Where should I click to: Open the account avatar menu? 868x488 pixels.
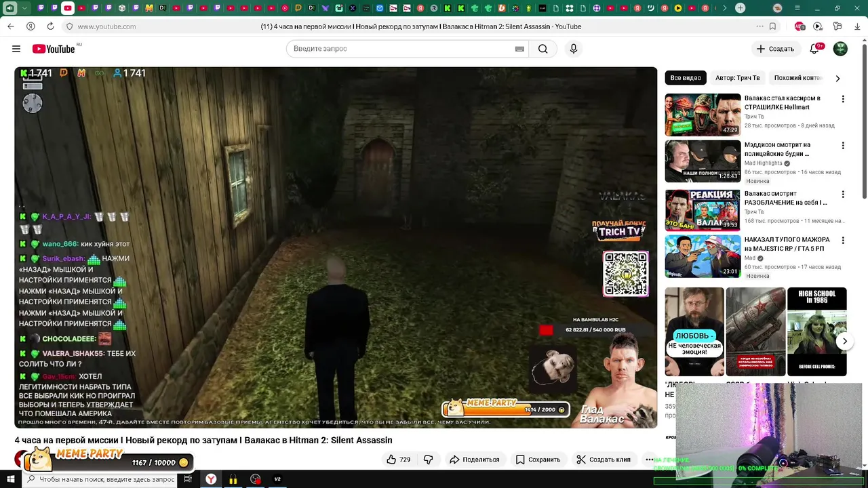click(x=840, y=49)
